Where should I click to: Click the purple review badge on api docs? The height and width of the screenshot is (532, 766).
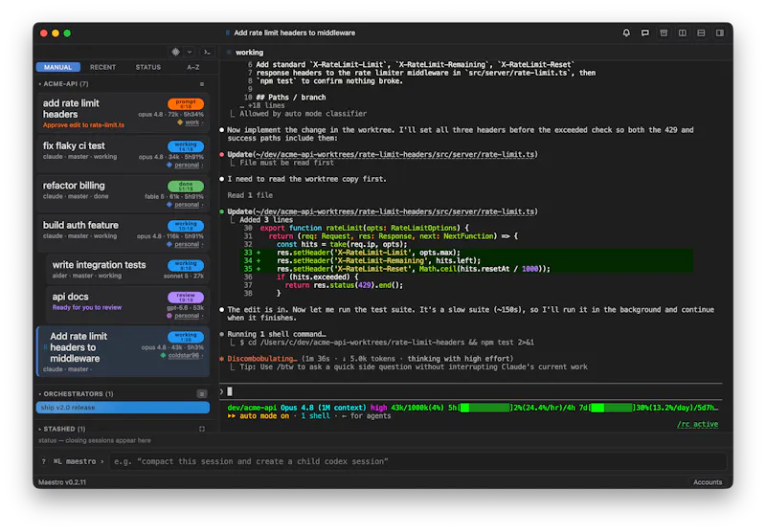point(186,298)
